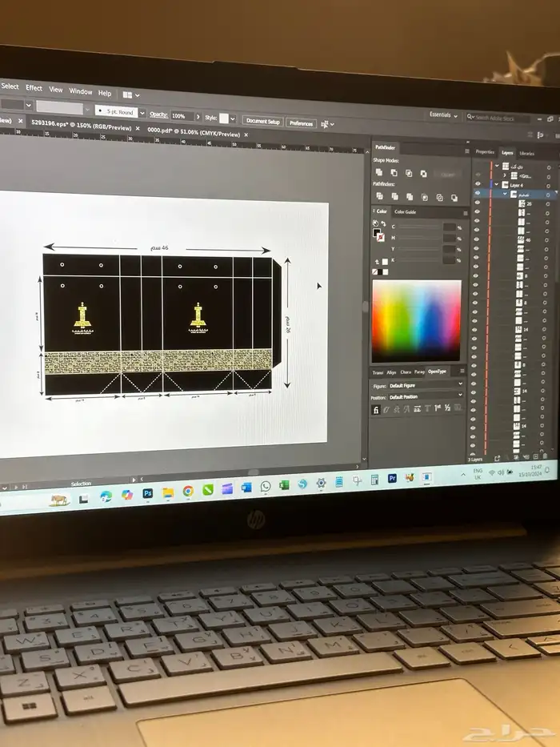Click the Standard Ligatures OpenType icon
560x747 pixels.
[377, 409]
